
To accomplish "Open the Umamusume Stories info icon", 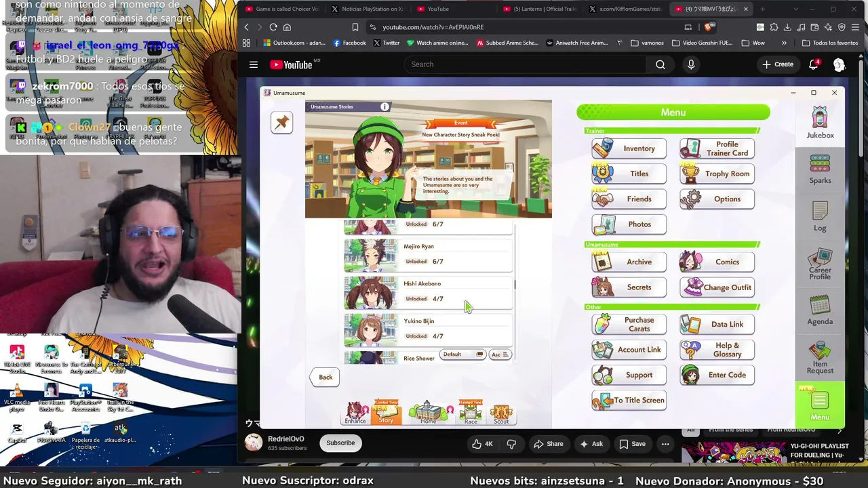I will [x=384, y=106].
